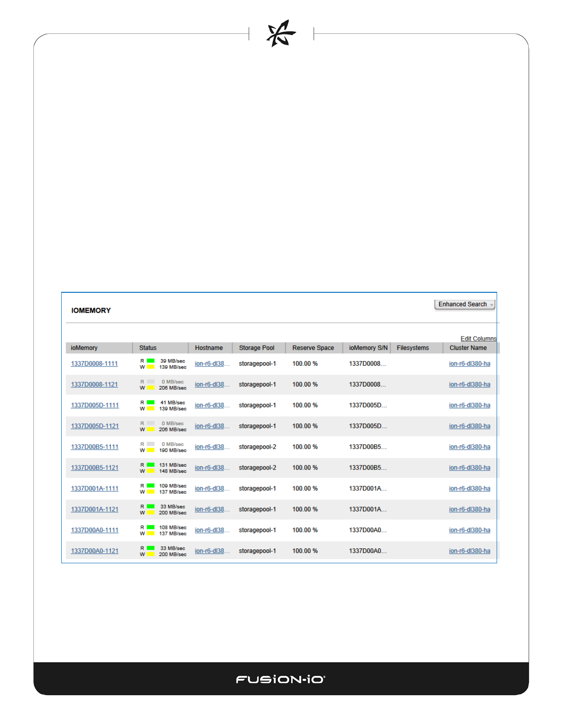Select storagepool-2 cell in 1337D00B5-1121 row
Image resolution: width=562 pixels, height=728 pixels.
[x=257, y=468]
